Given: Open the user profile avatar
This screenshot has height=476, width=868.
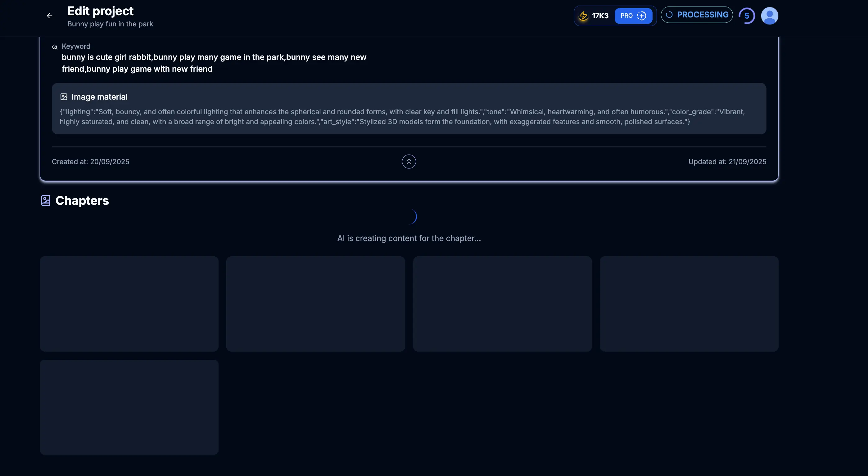Looking at the screenshot, I should [769, 16].
